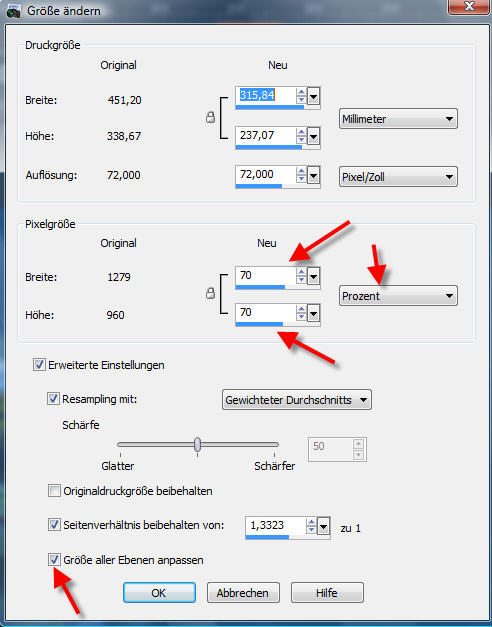Click the print size lock icon
The image size is (492, 627).
pyautogui.click(x=210, y=118)
